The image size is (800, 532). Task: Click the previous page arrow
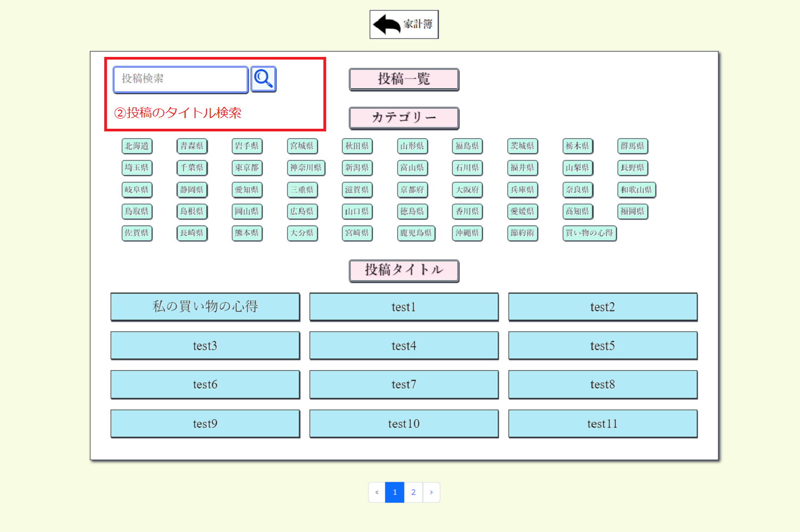pos(377,493)
